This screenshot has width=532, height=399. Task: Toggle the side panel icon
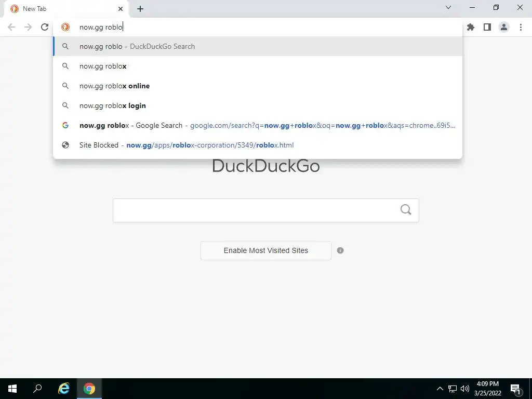tap(487, 27)
